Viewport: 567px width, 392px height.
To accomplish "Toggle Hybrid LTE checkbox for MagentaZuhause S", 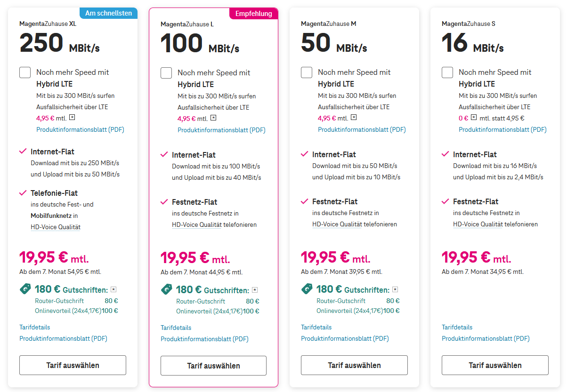I will [447, 72].
